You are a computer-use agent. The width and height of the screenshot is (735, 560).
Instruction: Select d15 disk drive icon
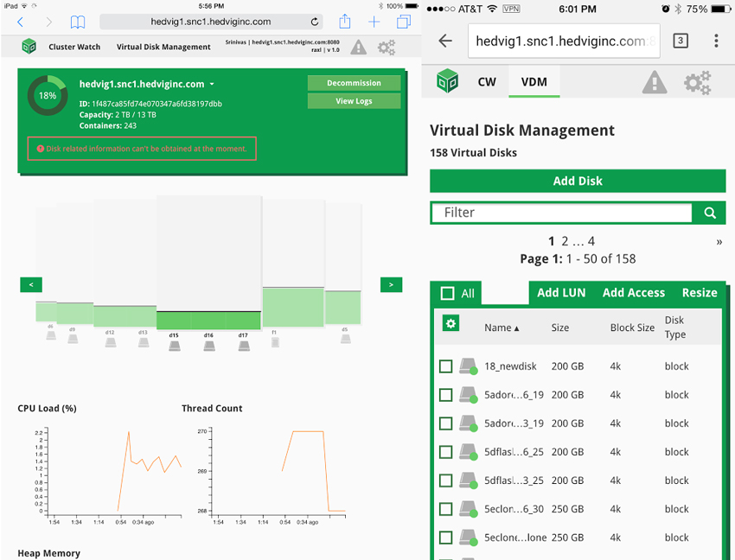tap(175, 346)
